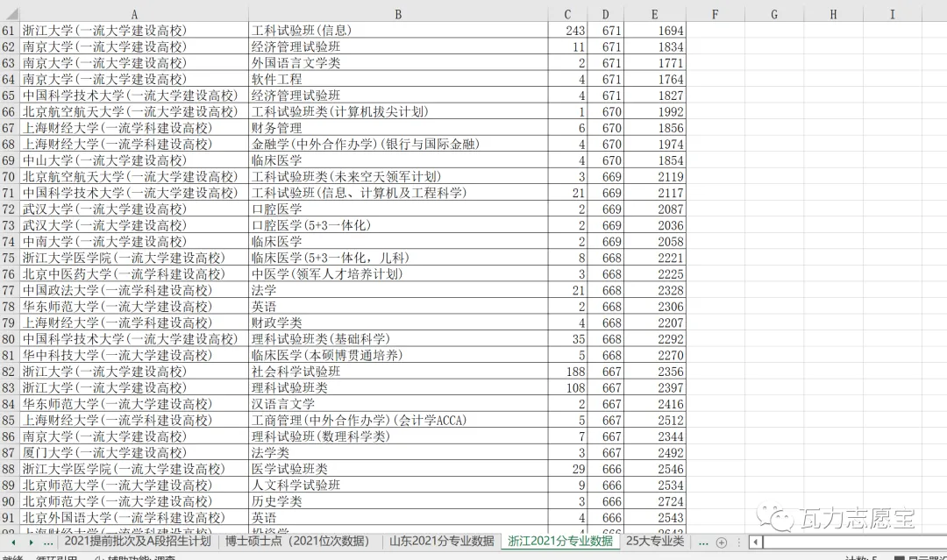Viewport: 947px width, 560px height.
Task: Select column B header
Action: 398,15
